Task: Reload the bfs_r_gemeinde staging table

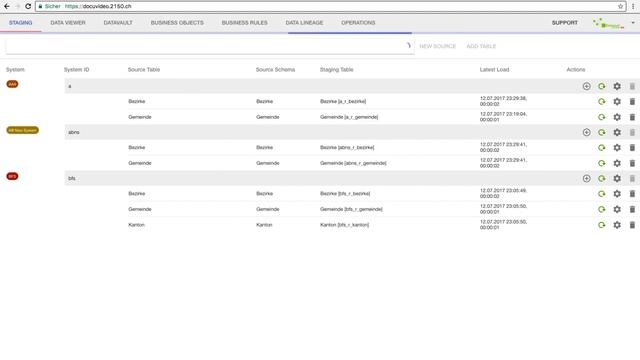Action: pyautogui.click(x=602, y=209)
